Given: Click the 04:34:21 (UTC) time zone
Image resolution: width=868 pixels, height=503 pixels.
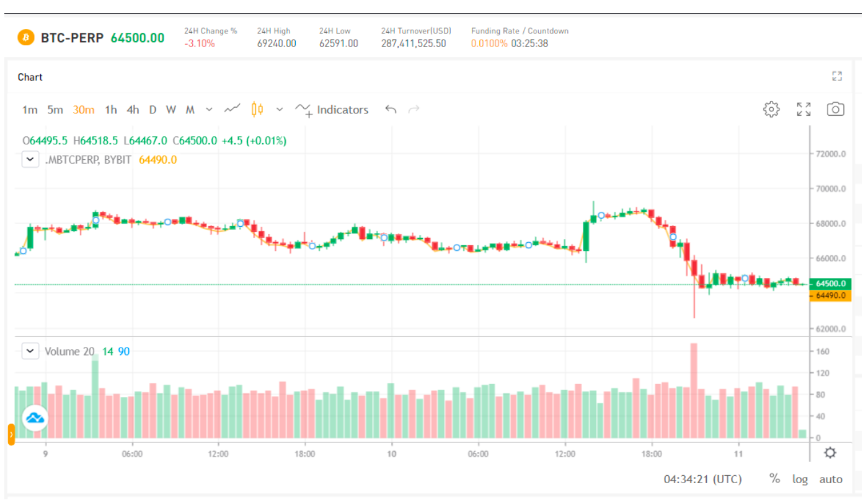Looking at the screenshot, I should click(x=702, y=479).
